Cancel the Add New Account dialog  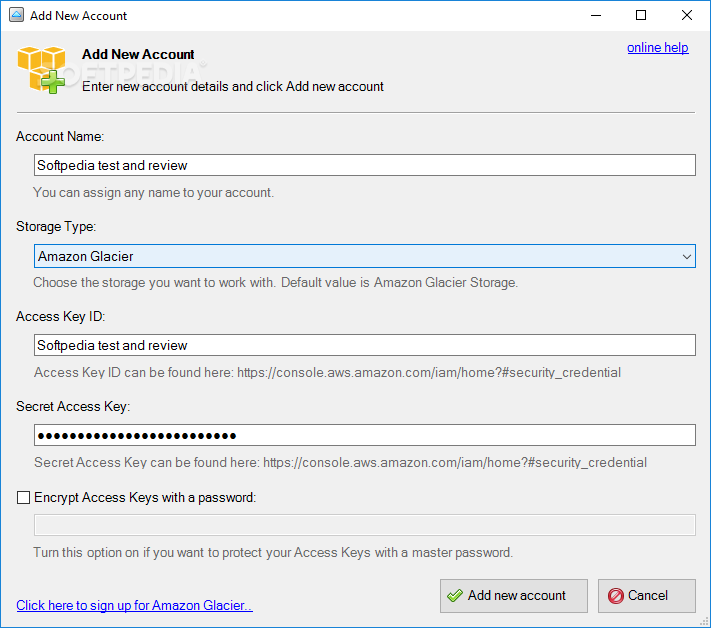(647, 596)
